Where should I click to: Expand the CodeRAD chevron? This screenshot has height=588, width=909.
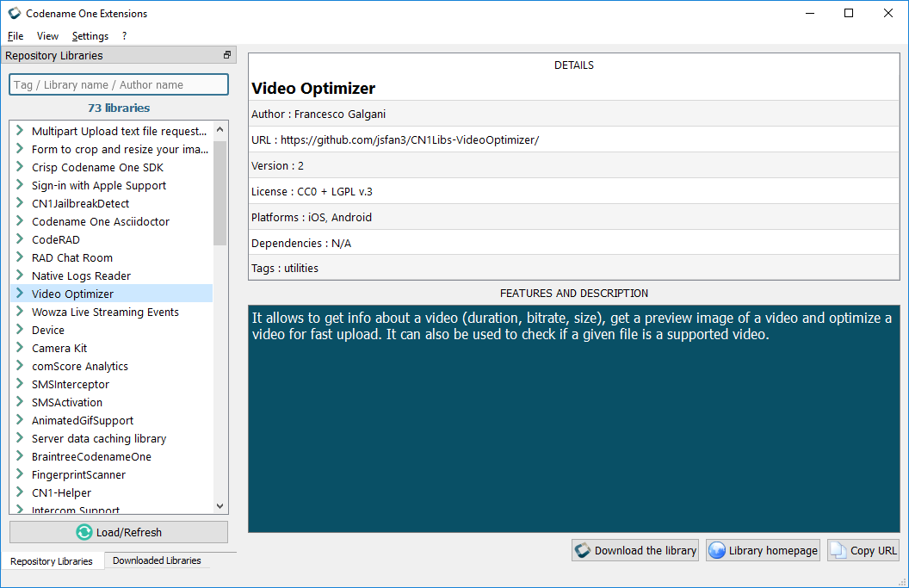[x=20, y=238]
